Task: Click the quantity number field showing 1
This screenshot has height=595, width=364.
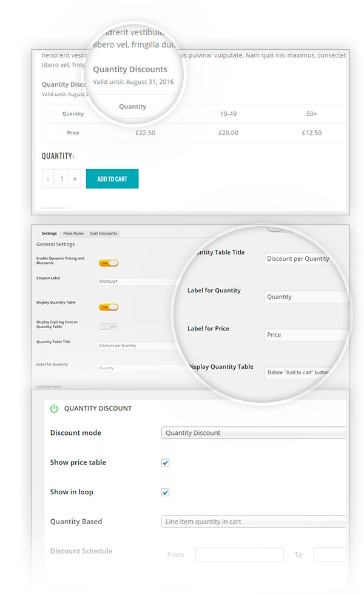Action: point(61,179)
